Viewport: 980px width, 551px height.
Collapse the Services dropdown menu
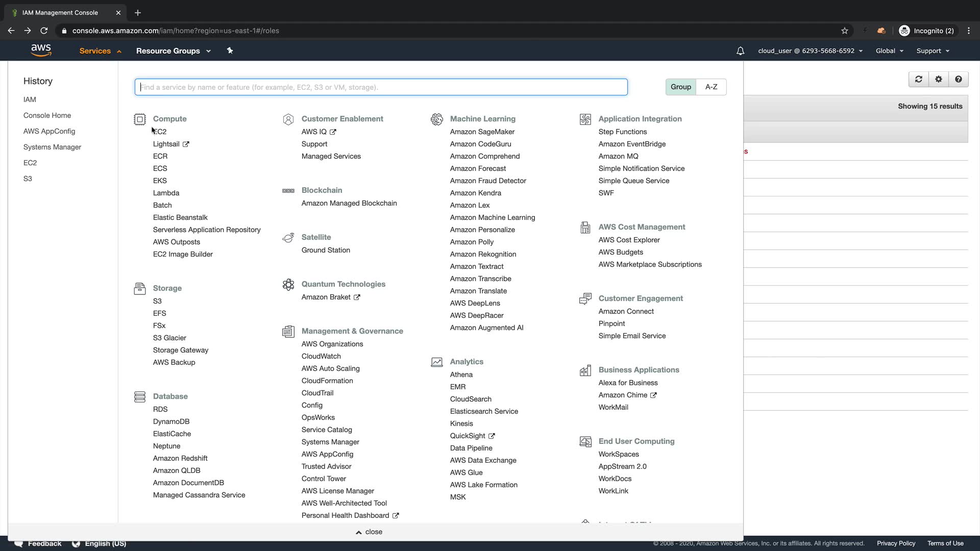[x=100, y=51]
